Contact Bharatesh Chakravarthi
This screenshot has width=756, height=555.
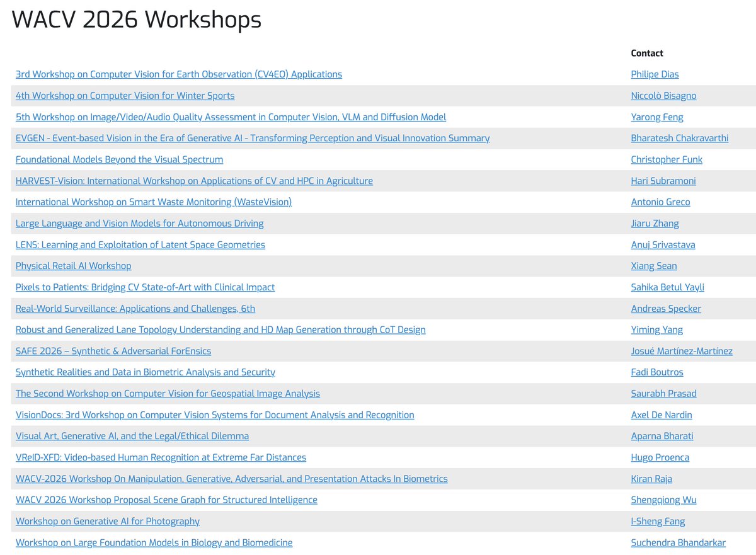point(680,138)
